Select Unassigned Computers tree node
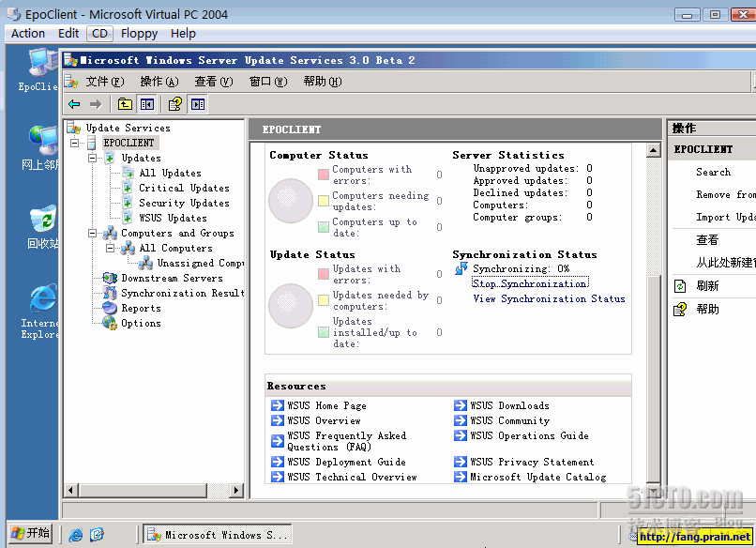Image resolution: width=756 pixels, height=548 pixels. pyautogui.click(x=201, y=263)
